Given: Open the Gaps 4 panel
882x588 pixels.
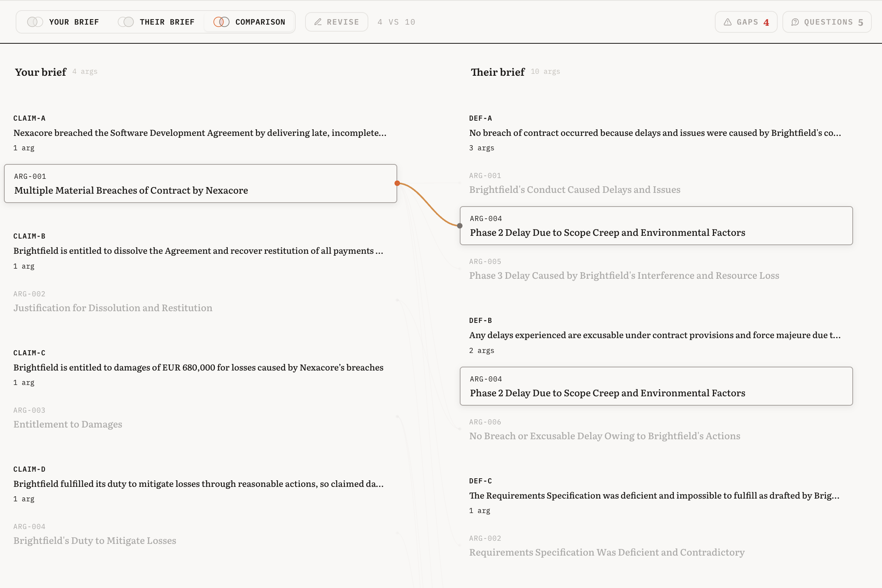Looking at the screenshot, I should 746,22.
